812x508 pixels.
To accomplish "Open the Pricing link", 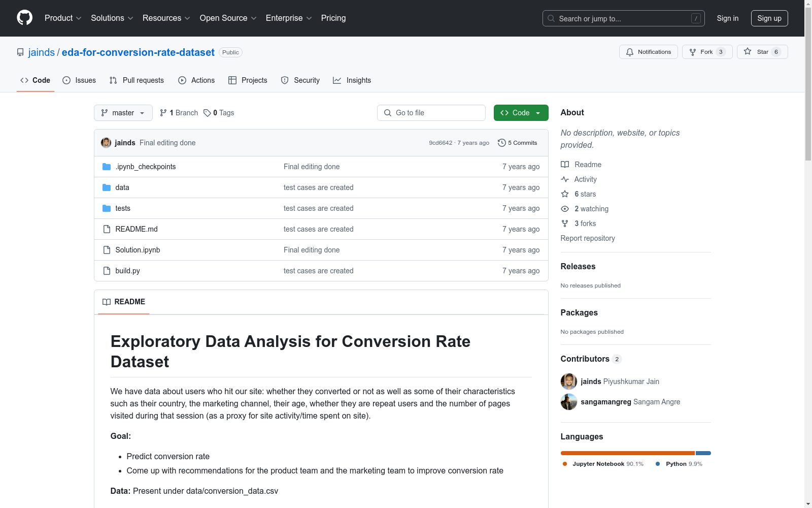I will [333, 18].
